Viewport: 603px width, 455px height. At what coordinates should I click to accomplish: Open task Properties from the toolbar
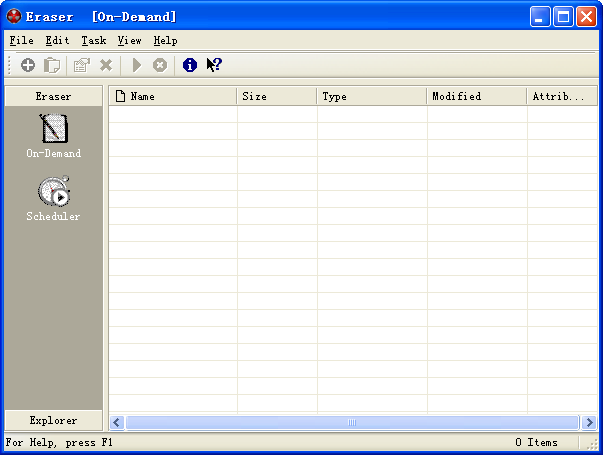click(81, 65)
